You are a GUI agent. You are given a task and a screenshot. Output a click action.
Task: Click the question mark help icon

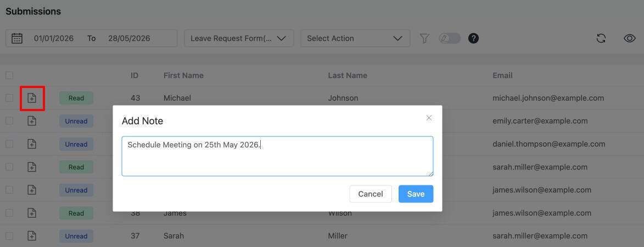(474, 39)
